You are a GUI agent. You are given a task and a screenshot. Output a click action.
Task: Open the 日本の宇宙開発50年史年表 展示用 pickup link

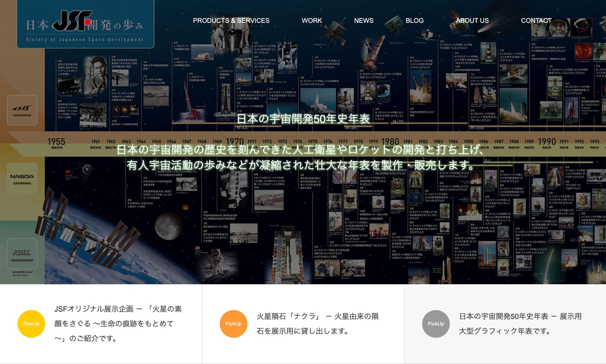coord(520,323)
